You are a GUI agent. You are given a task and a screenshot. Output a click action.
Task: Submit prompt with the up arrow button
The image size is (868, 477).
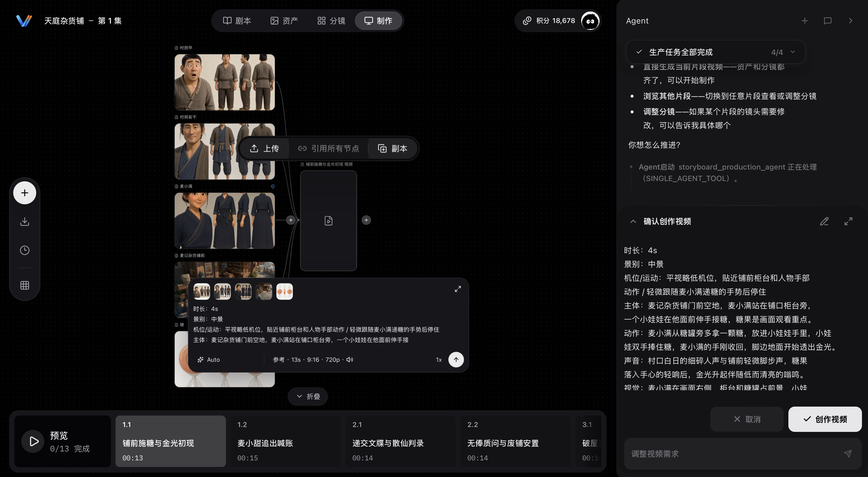click(456, 359)
